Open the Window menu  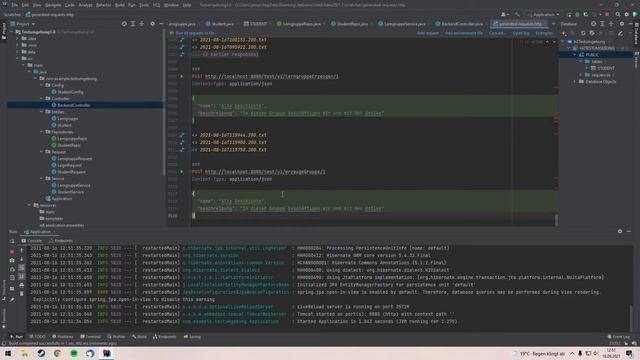[171, 5]
